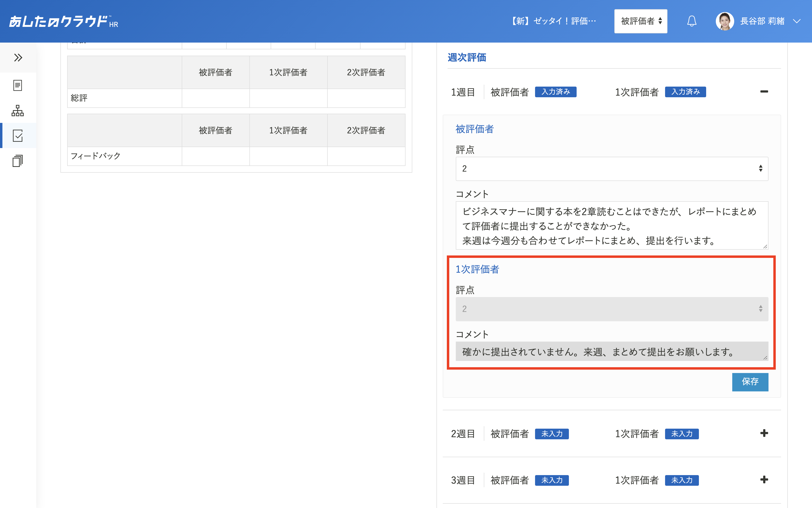The width and height of the screenshot is (812, 508).
Task: Click the 1週目 label
Action: (463, 92)
